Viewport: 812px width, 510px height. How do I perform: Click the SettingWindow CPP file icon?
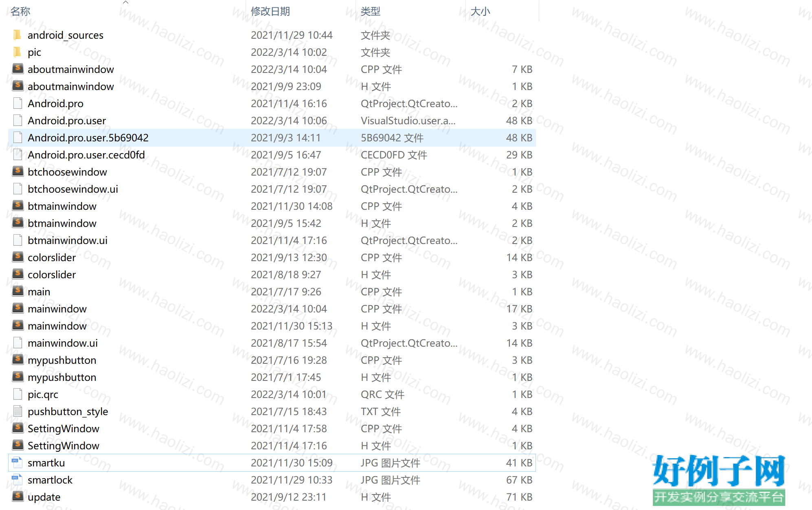click(x=18, y=429)
